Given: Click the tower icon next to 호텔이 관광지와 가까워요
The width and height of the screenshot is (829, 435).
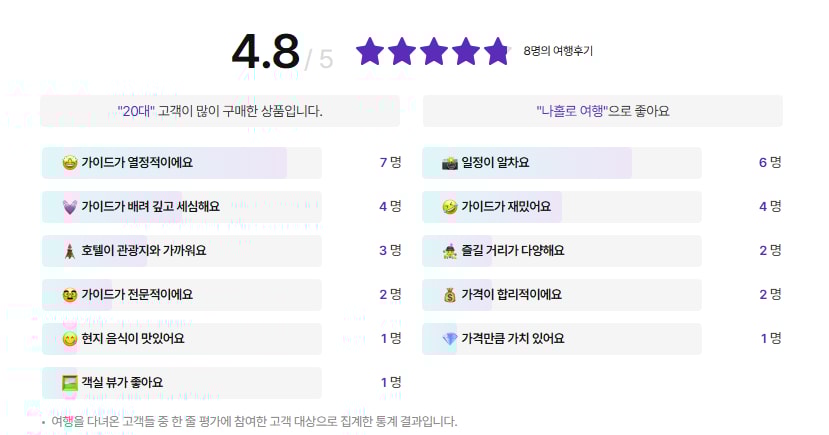Looking at the screenshot, I should coord(70,251).
